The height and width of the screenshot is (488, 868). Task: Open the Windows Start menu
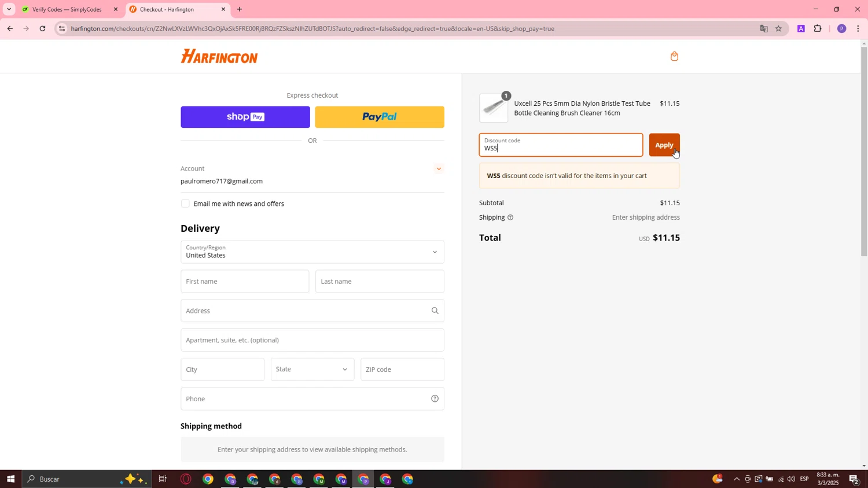pyautogui.click(x=10, y=479)
